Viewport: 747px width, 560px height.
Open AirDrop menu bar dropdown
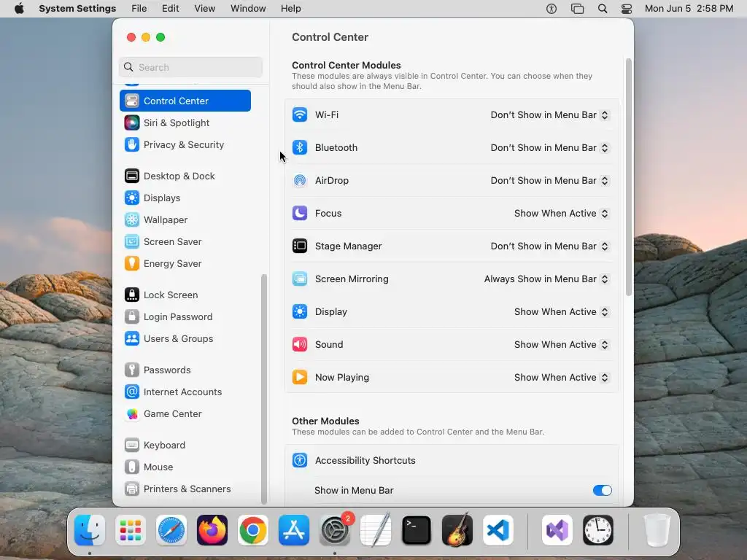coord(550,181)
